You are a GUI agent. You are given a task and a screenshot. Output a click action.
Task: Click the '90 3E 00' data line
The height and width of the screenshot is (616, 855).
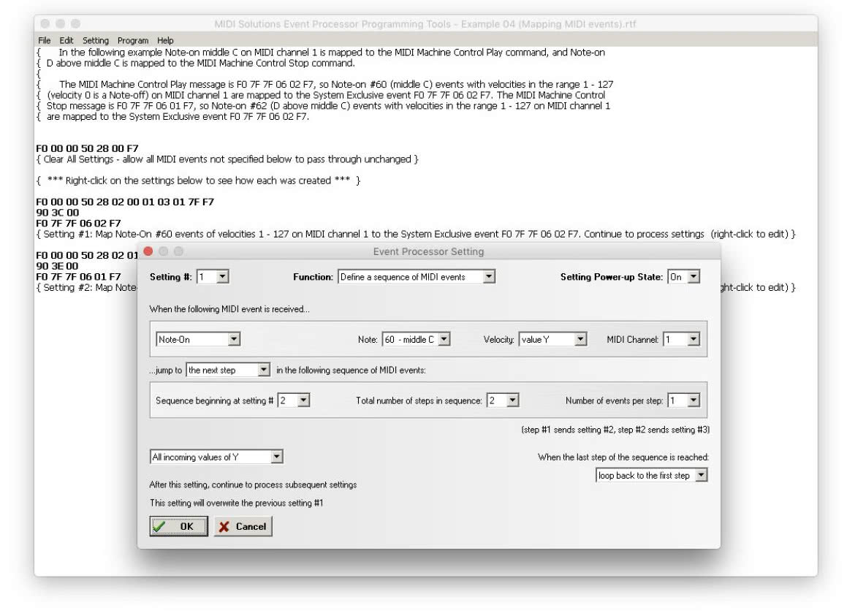click(x=57, y=266)
